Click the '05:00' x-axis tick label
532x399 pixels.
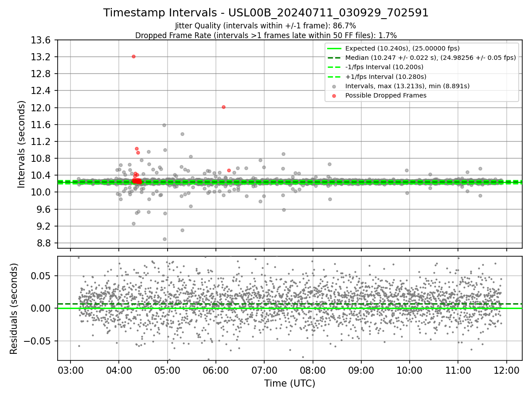167,370
